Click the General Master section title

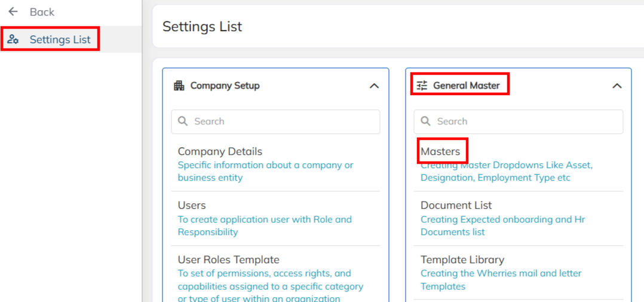[466, 86]
